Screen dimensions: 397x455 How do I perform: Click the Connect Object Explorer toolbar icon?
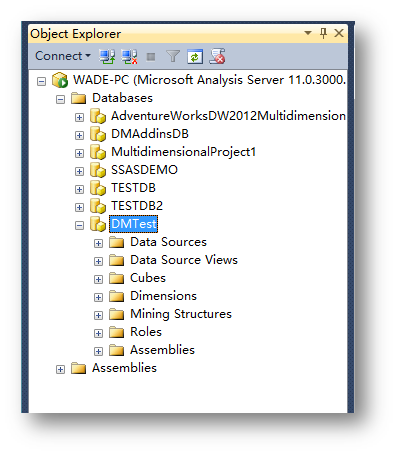coord(107,56)
